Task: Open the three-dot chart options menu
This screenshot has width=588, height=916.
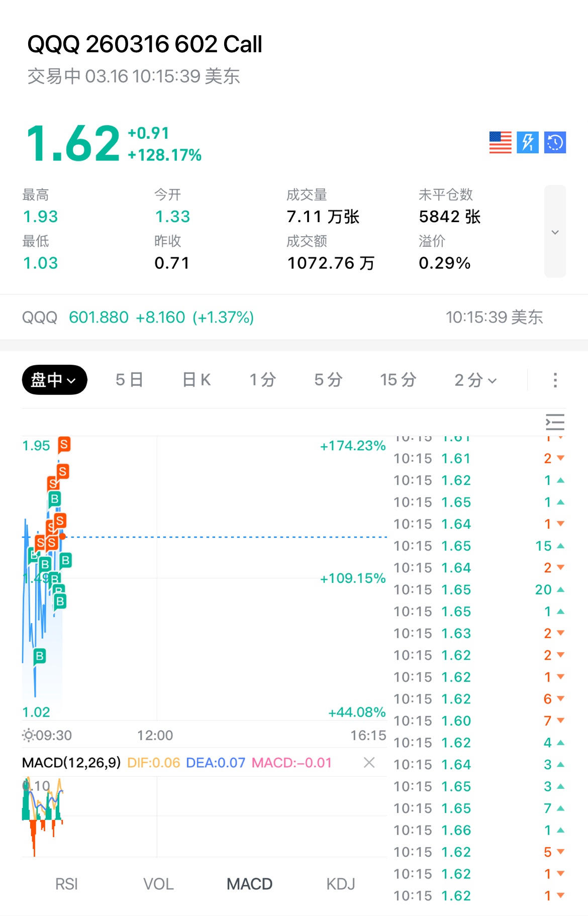Action: coord(555,380)
